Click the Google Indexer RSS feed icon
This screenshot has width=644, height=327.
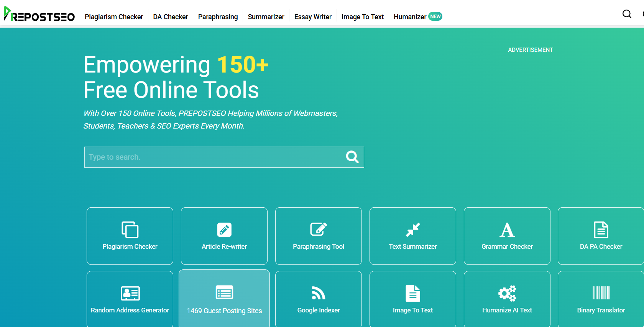pos(319,293)
